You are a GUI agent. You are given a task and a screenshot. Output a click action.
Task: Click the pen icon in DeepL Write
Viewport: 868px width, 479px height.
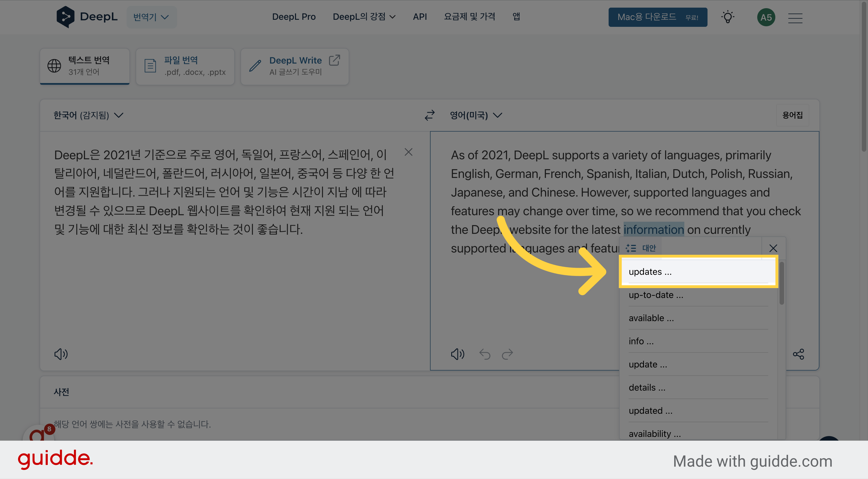click(x=255, y=66)
